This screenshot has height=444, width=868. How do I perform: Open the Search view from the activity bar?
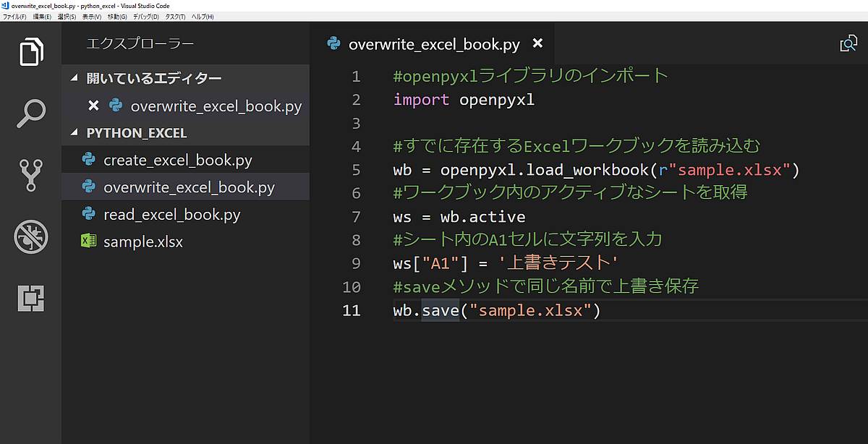click(30, 113)
